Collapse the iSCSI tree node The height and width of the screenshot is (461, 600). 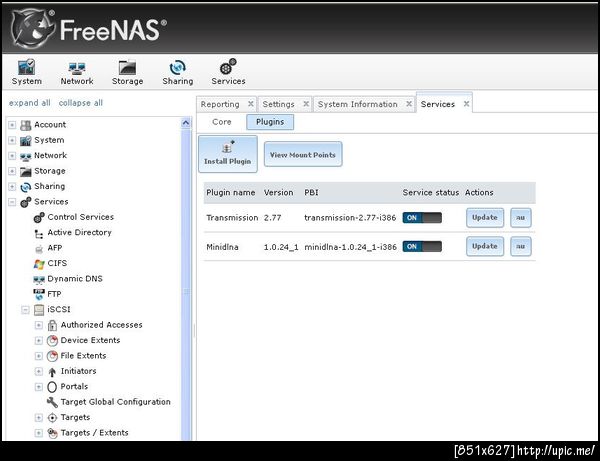25,310
